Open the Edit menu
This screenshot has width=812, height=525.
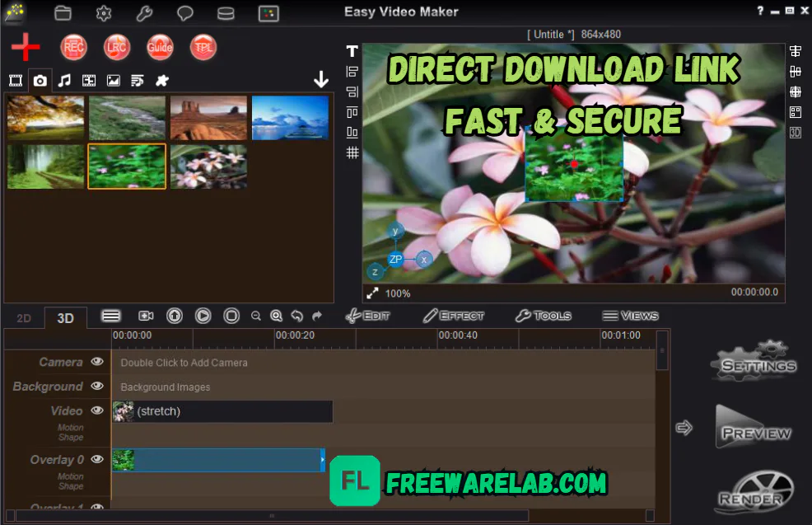pos(368,316)
